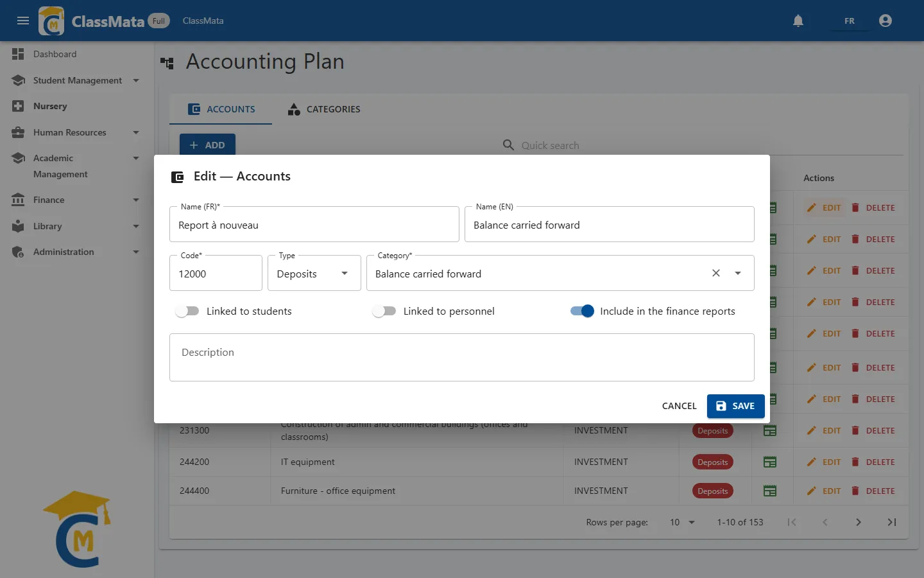Click the search magnifier icon

(x=508, y=145)
